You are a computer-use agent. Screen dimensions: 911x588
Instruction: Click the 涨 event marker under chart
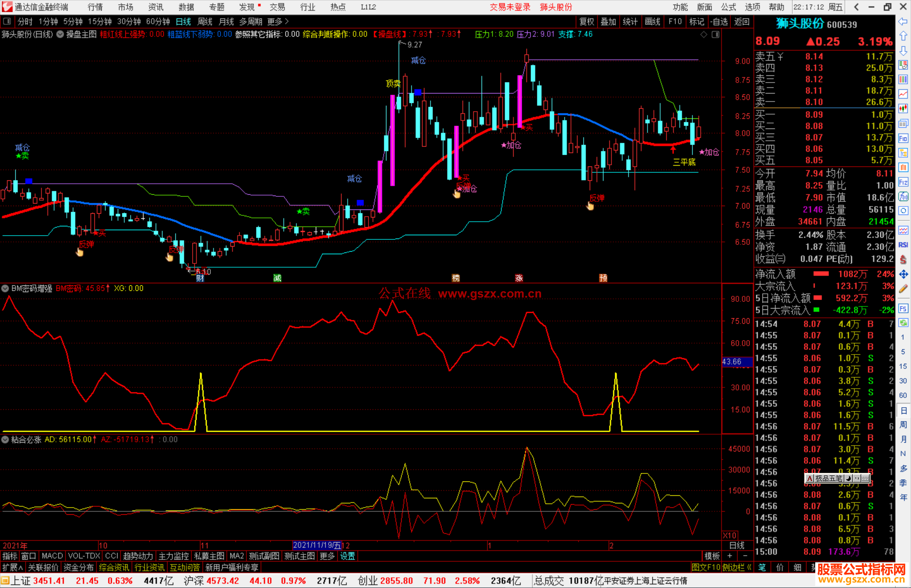(x=519, y=278)
